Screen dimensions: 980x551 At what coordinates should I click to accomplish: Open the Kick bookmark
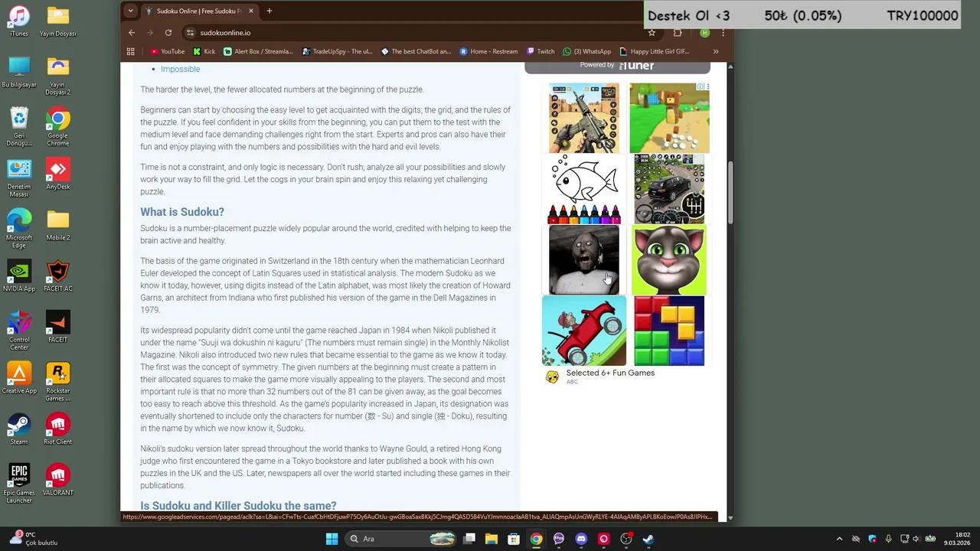pos(204,51)
